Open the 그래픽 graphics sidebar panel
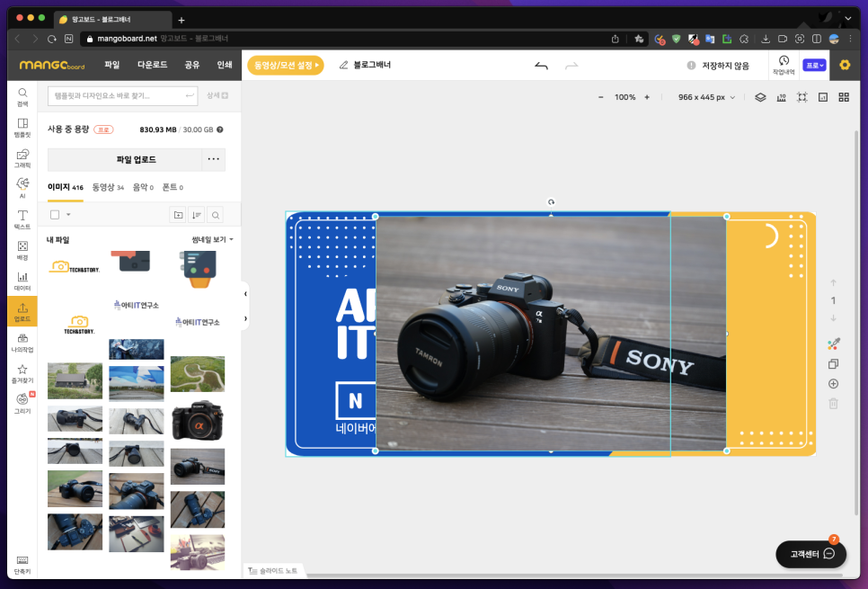 coord(22,158)
